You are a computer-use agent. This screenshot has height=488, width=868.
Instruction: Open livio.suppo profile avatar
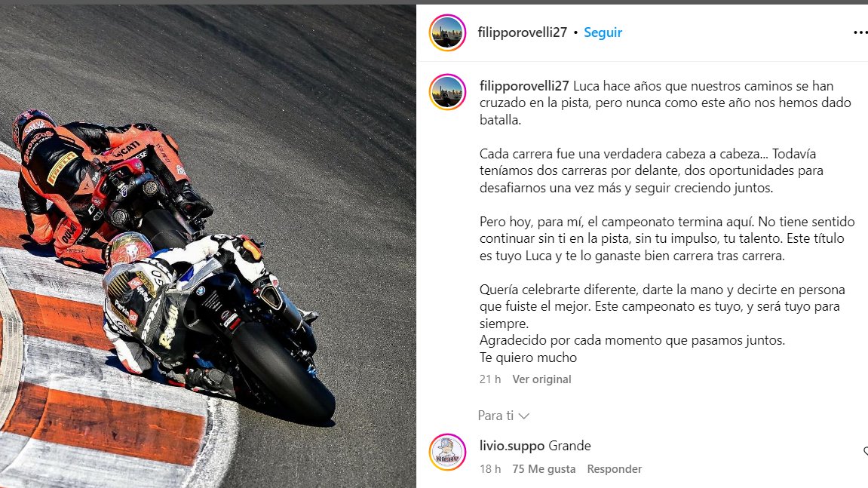[447, 452]
